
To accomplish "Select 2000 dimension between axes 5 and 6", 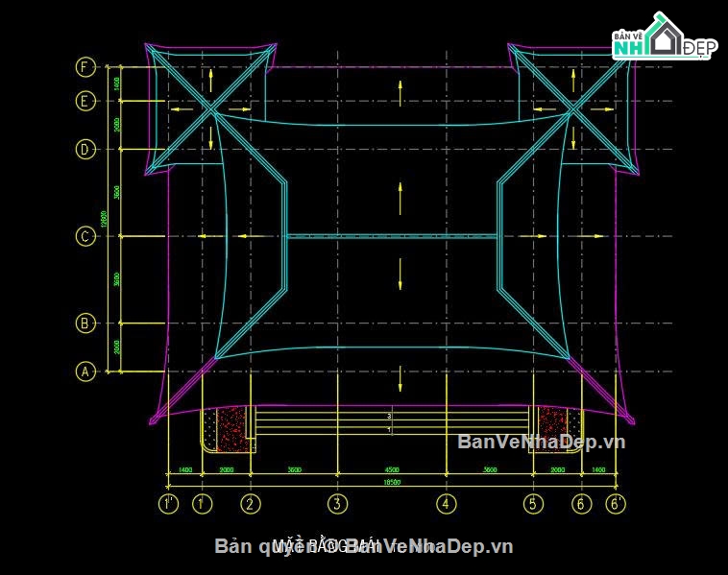I will pos(558,470).
